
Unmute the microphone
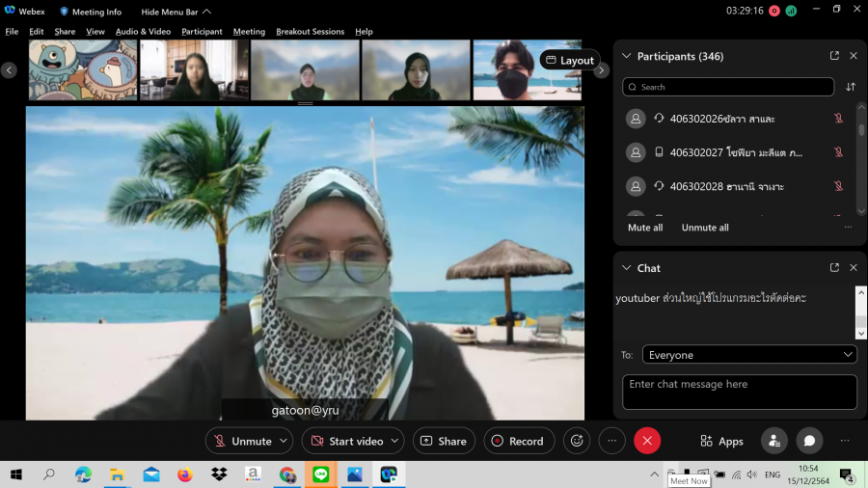pos(242,441)
